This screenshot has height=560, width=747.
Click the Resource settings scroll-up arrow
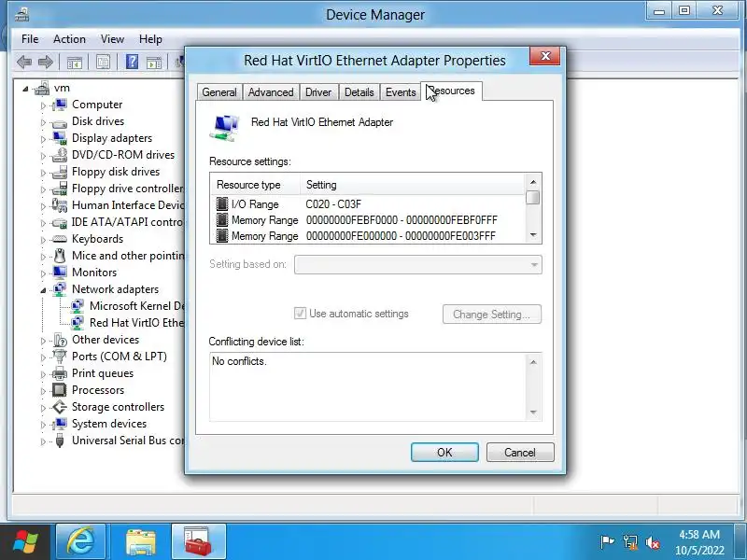pos(533,182)
